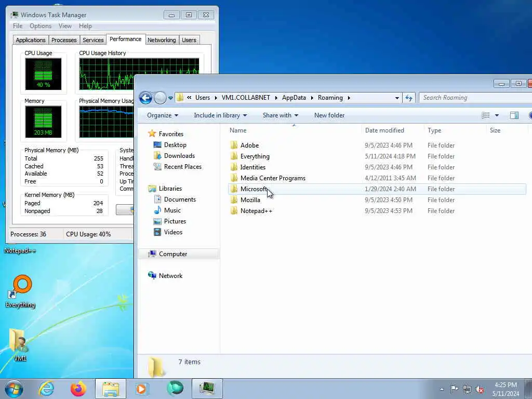The width and height of the screenshot is (532, 399).
Task: Open Action Center flag icon
Action: tap(454, 389)
